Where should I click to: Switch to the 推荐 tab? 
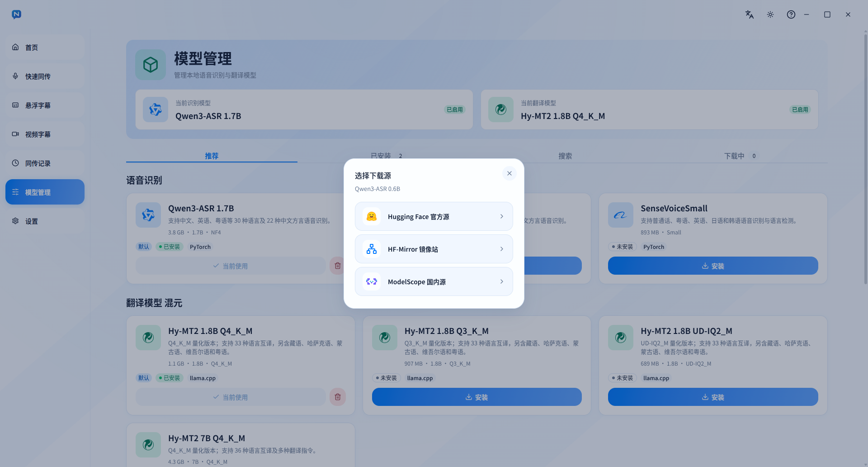tap(212, 156)
